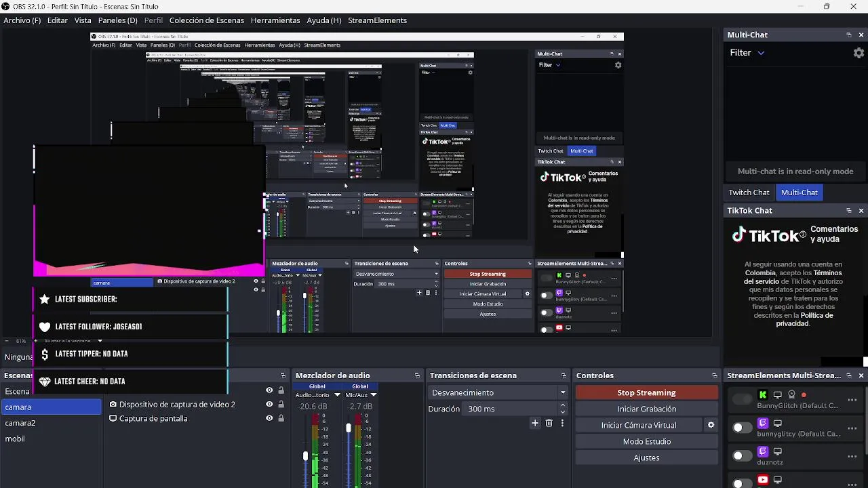Undock the Transiciones de escena panel

[564, 375]
